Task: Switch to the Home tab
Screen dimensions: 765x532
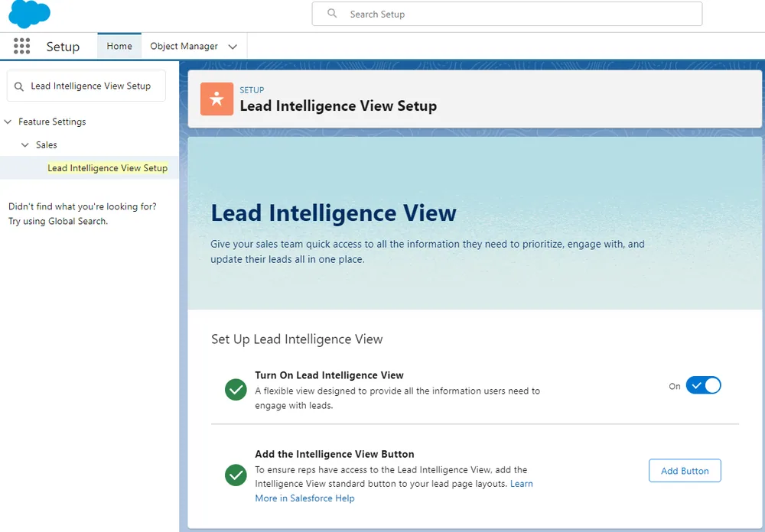Action: tap(119, 47)
